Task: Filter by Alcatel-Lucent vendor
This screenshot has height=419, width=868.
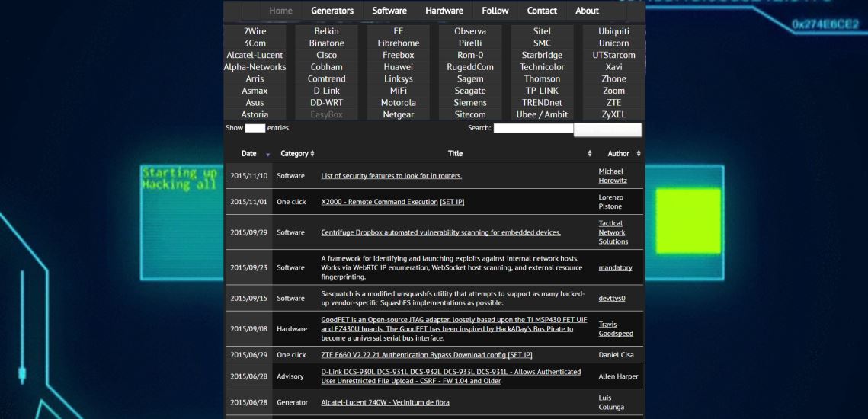Action: tap(255, 56)
